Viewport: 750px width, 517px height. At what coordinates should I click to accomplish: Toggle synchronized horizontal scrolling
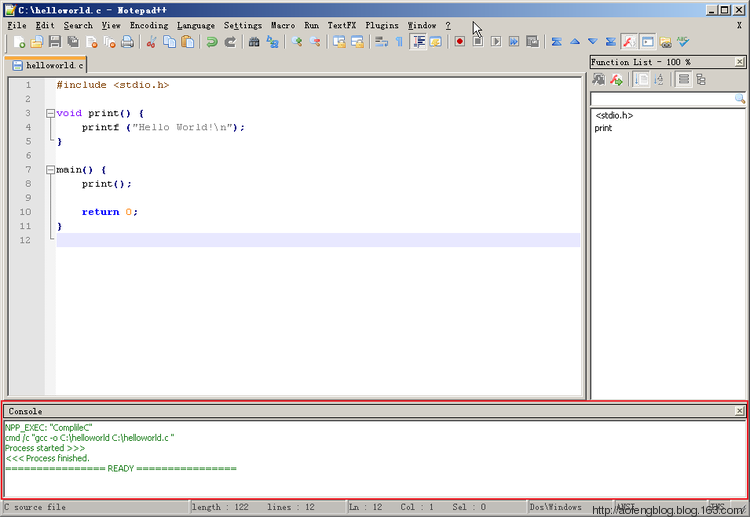point(357,42)
